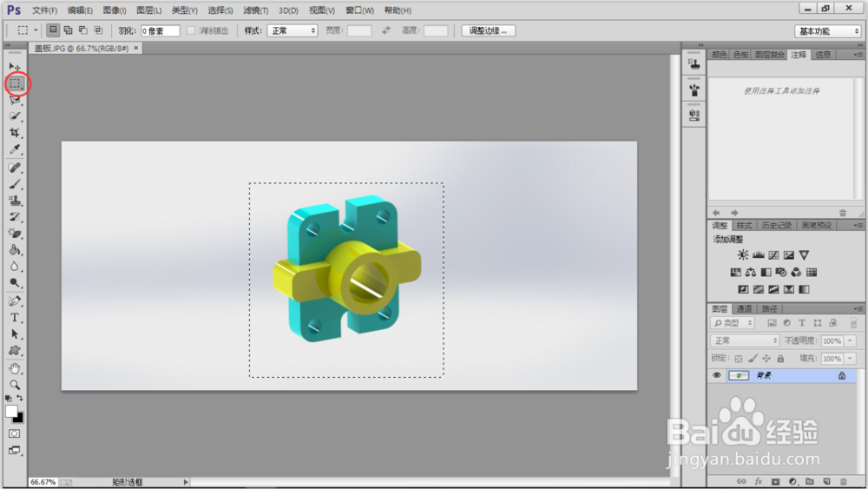Open layer blend mode dropdown

point(745,340)
